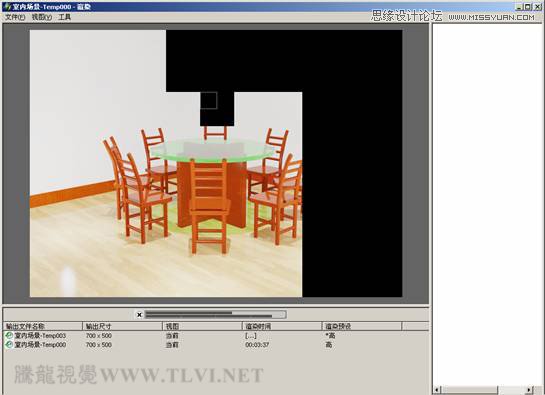This screenshot has width=545, height=395.
Task: Select the 室内场景-Temp000 render entry
Action: pyautogui.click(x=40, y=345)
